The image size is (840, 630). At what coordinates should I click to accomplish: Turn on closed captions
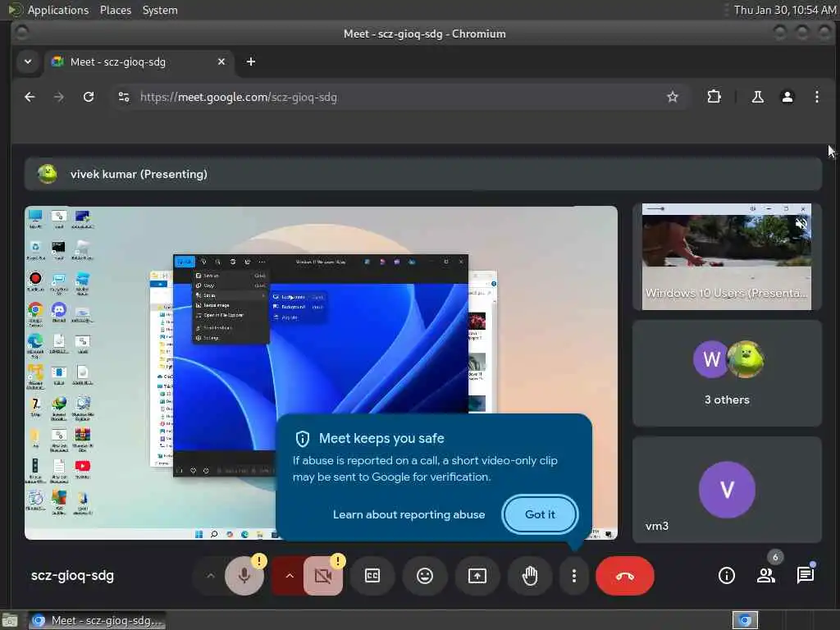(372, 576)
